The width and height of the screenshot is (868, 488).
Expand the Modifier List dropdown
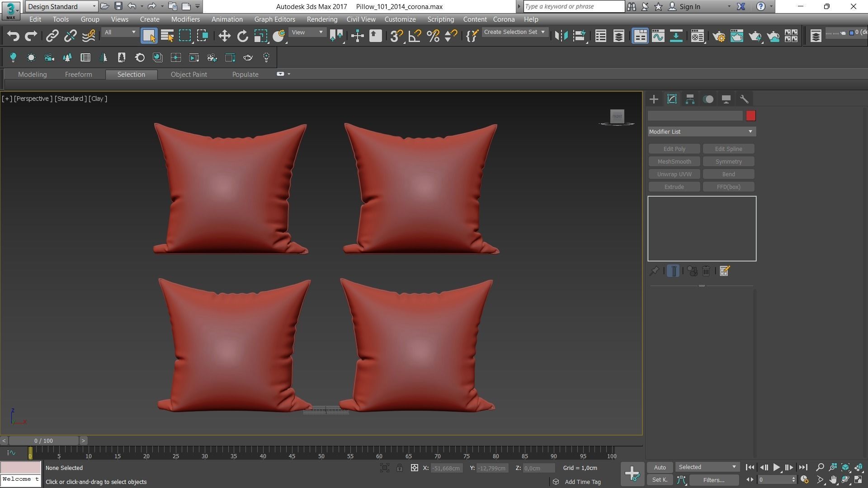702,131
